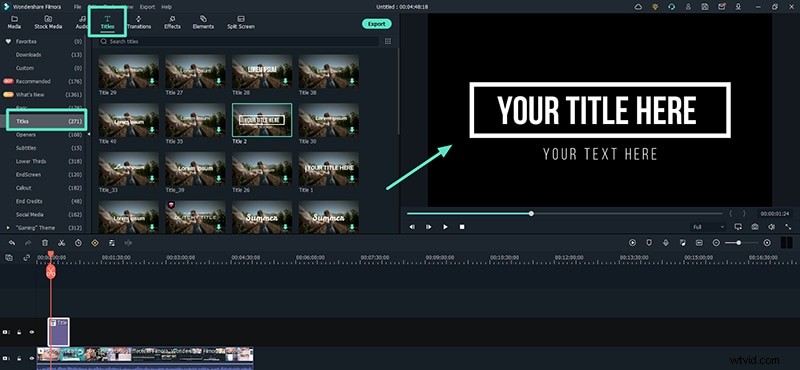Open the message inbox icon with red badge

pyautogui.click(x=721, y=7)
